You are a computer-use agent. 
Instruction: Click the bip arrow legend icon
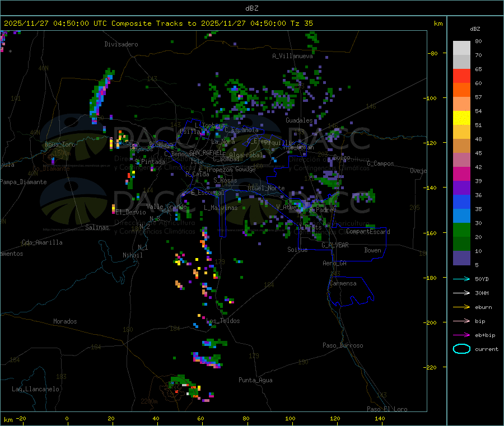pyautogui.click(x=461, y=321)
